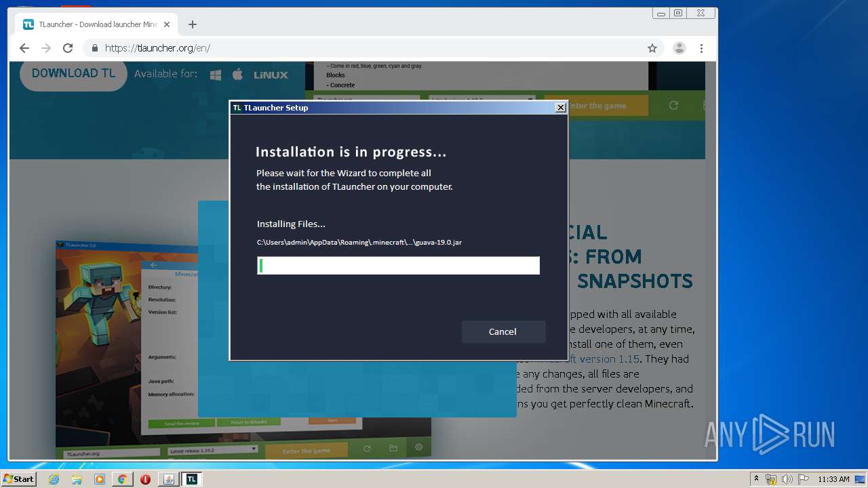This screenshot has height=488, width=868.
Task: Click Show Desktop button at taskbar end
Action: pyautogui.click(x=861, y=479)
